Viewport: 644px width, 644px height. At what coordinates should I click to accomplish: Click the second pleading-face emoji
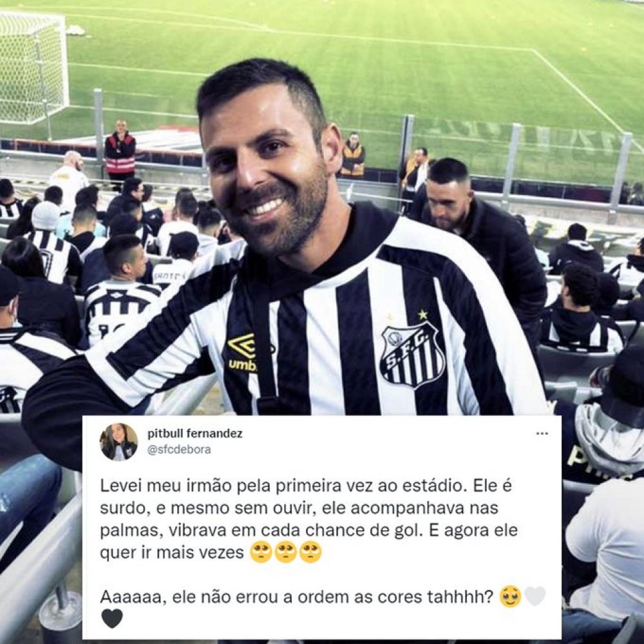pyautogui.click(x=285, y=552)
